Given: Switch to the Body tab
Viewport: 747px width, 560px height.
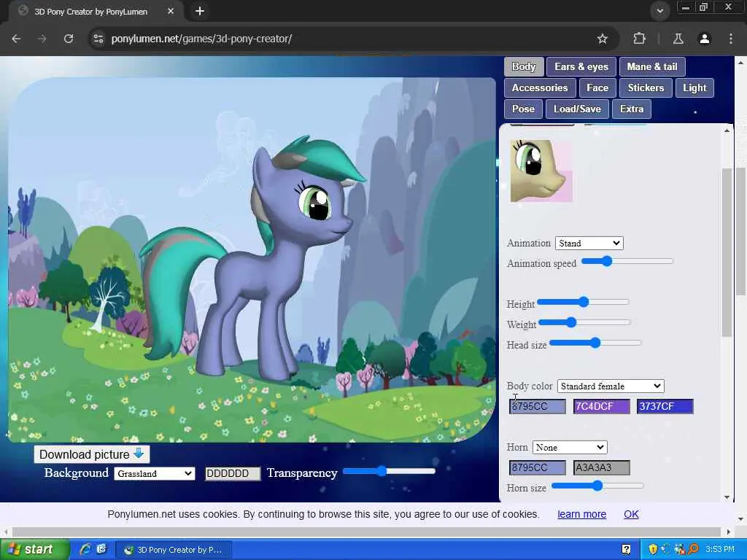Looking at the screenshot, I should pyautogui.click(x=524, y=66).
